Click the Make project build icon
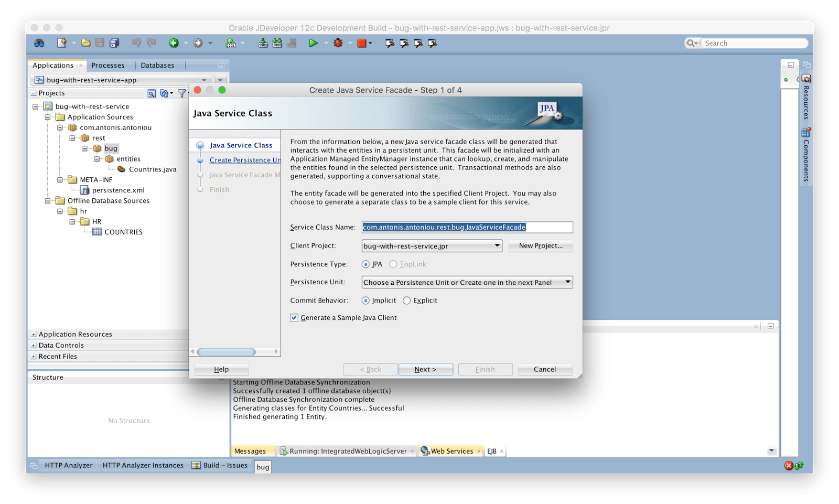This screenshot has height=504, width=839. [x=263, y=43]
